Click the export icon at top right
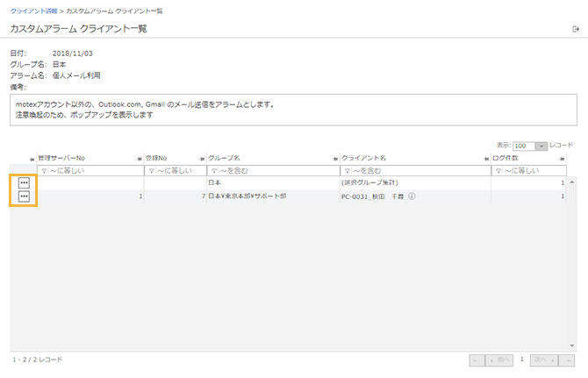The height and width of the screenshot is (378, 588). [x=575, y=30]
